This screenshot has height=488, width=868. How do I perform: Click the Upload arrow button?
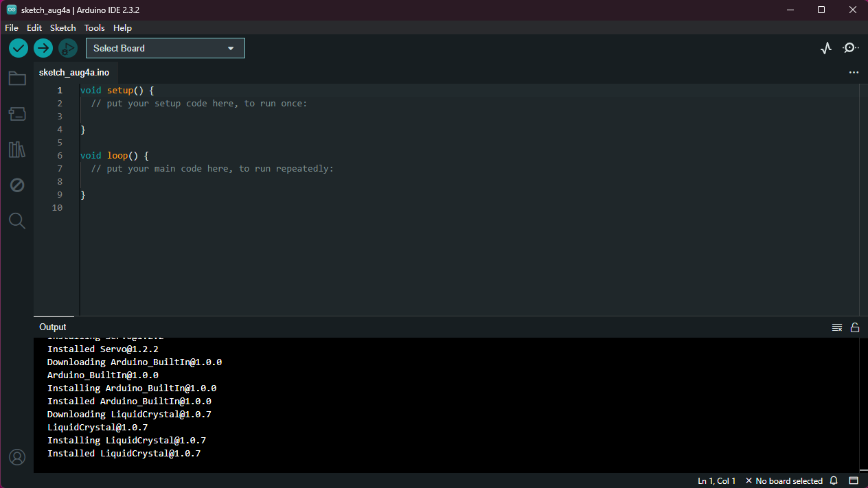coord(43,48)
